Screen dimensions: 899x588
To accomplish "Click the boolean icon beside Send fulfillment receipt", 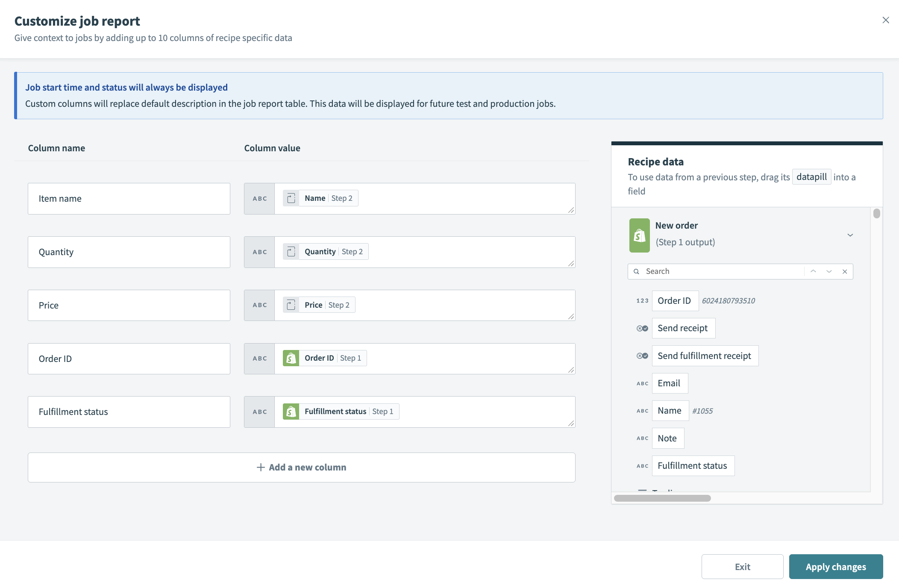I will pos(642,356).
